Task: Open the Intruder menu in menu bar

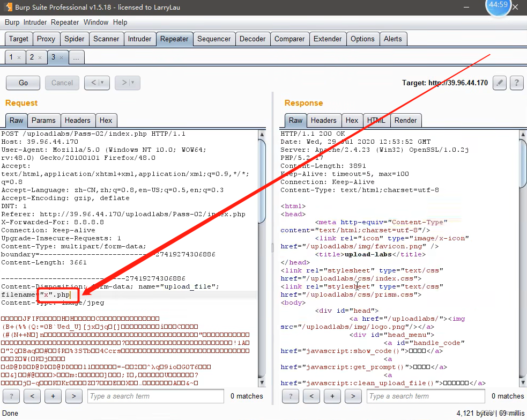Action: pyautogui.click(x=35, y=22)
